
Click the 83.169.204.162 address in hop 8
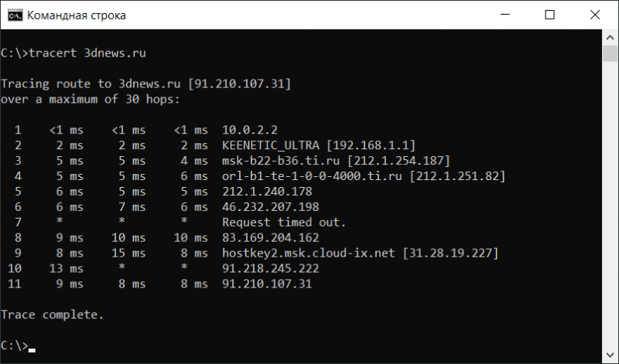[269, 238]
